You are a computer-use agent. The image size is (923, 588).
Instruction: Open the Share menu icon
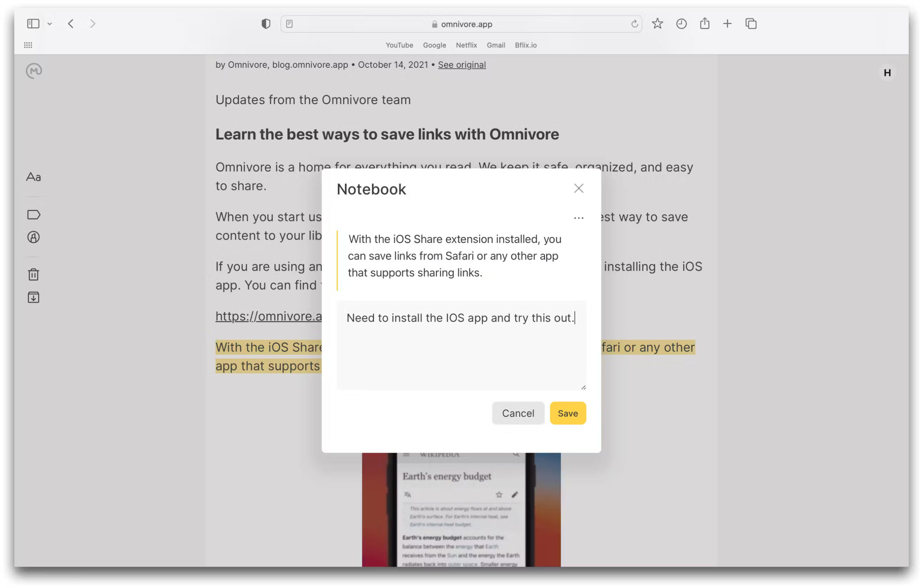[x=705, y=23]
